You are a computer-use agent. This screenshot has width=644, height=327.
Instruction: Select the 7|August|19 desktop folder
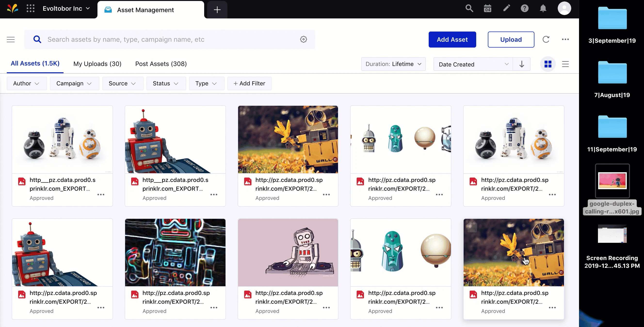click(x=612, y=79)
